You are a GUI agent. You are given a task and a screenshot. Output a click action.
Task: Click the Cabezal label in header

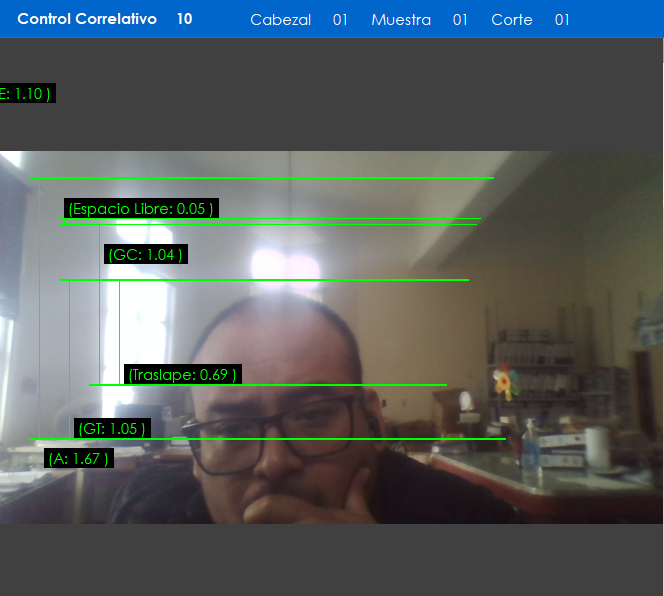pos(280,20)
